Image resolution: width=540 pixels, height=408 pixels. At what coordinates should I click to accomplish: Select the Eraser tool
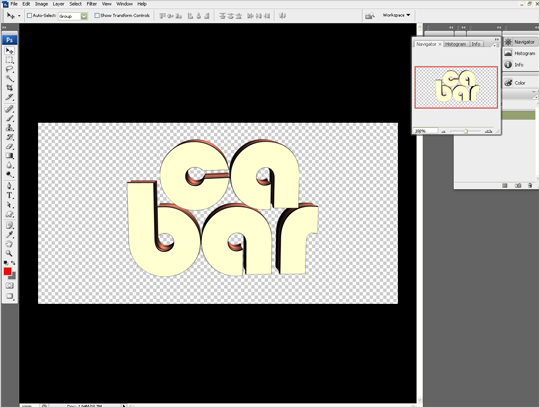pos(10,147)
